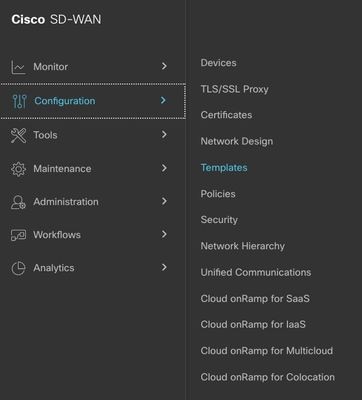Image resolution: width=362 pixels, height=400 pixels.
Task: Click the Cisco SD-WAN title
Action: point(56,19)
